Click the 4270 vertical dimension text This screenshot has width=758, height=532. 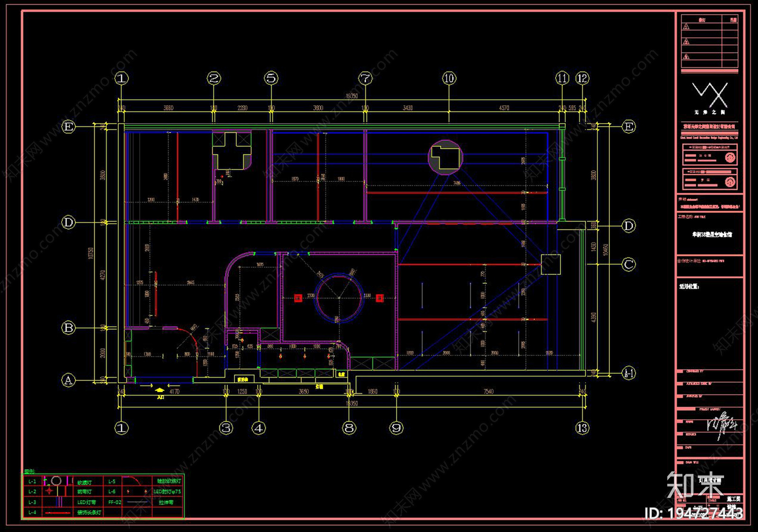(x=103, y=275)
